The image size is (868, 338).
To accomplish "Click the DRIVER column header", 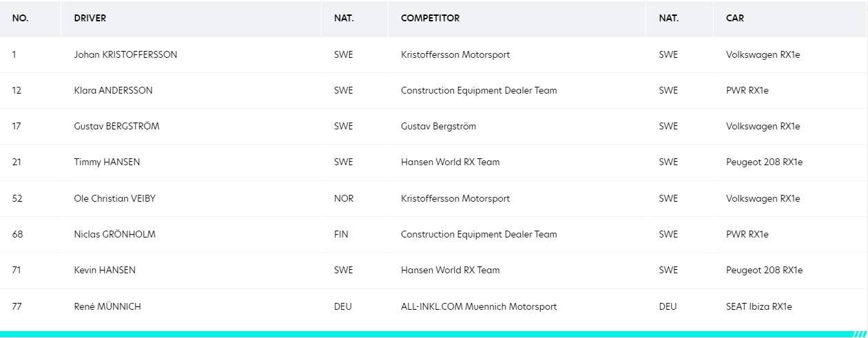I will coord(90,19).
